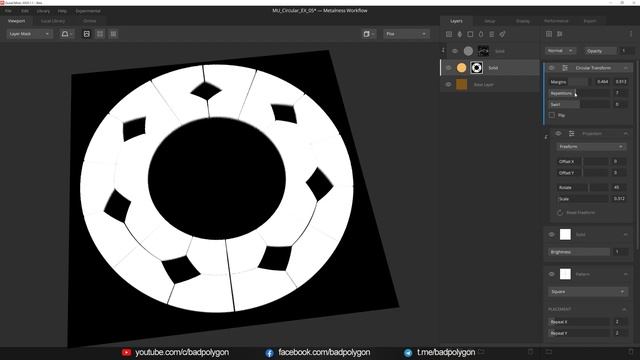The width and height of the screenshot is (640, 360).
Task: Enable the Flip checkbox
Action: coord(552,116)
